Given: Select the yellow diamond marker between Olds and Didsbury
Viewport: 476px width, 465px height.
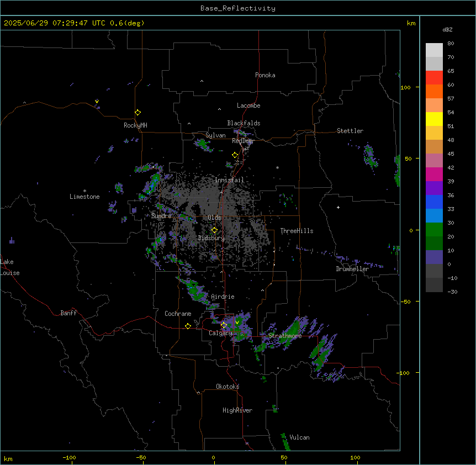Looking at the screenshot, I should 214,230.
